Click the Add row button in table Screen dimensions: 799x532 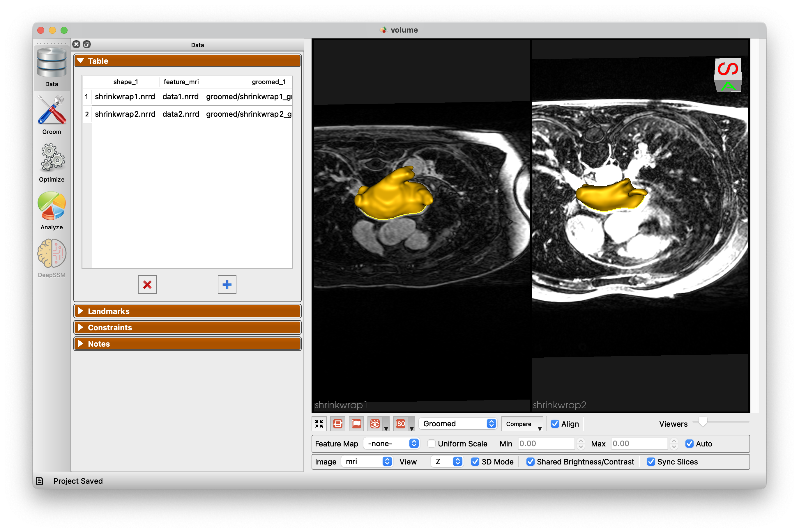pos(227,284)
